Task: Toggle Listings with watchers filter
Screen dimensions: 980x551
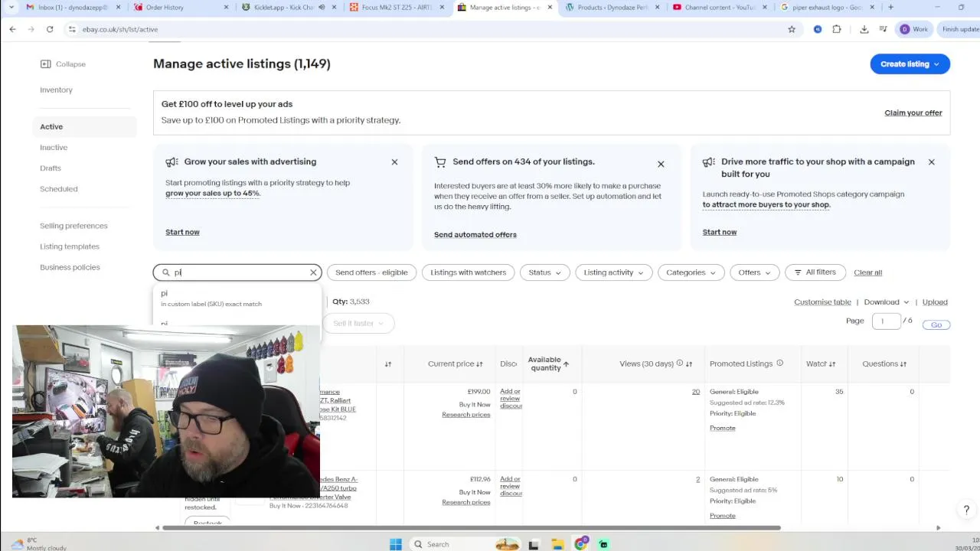Action: pos(468,272)
